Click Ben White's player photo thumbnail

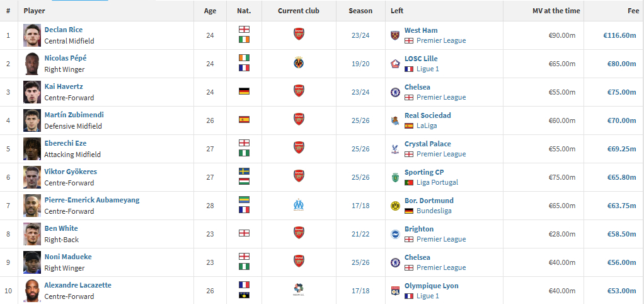pos(32,234)
